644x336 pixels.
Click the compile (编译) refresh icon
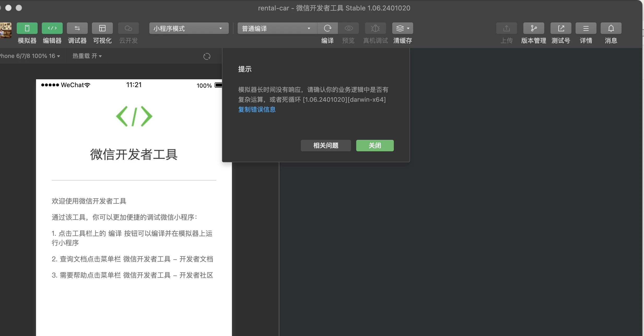(327, 28)
